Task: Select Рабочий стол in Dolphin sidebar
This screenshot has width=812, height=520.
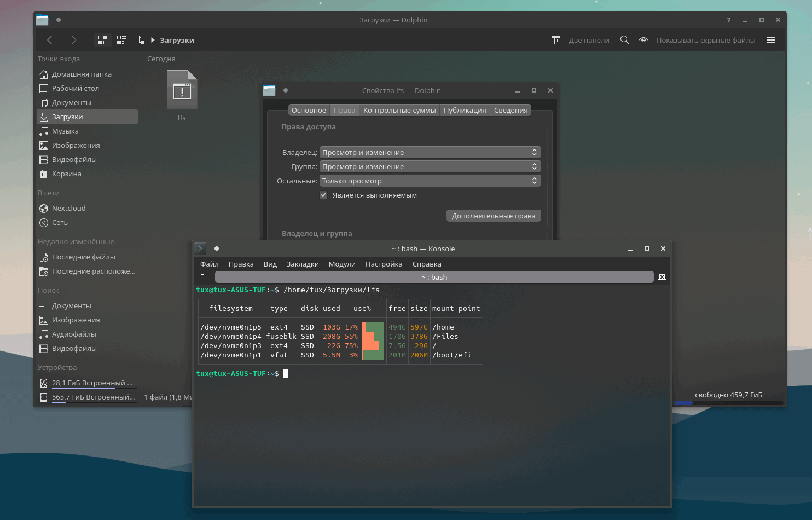Action: coord(87,88)
